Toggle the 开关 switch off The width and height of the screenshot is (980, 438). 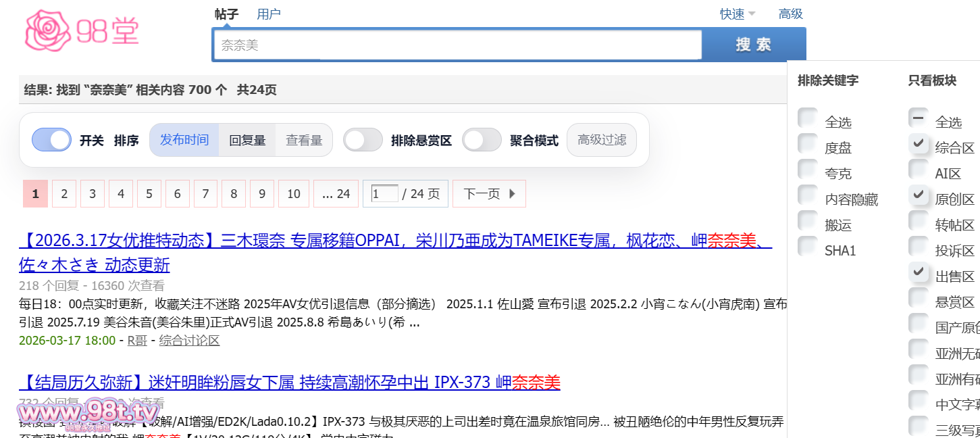coord(51,140)
